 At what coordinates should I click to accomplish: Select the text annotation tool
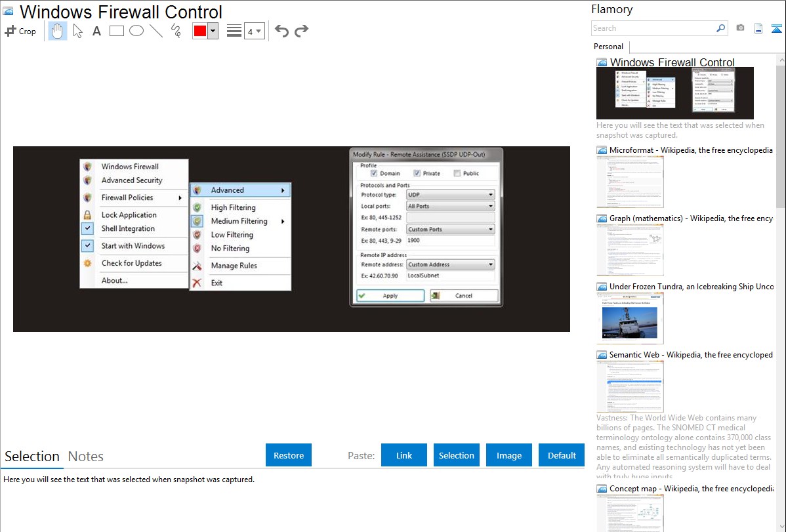pyautogui.click(x=96, y=31)
